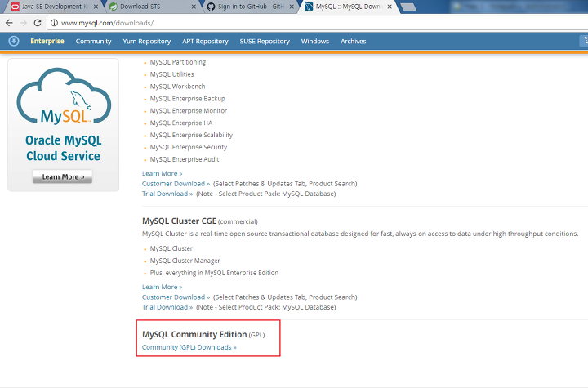Image resolution: width=588 pixels, height=388 pixels.
Task: Click MySQL Enterprise Backup list item
Action: pyautogui.click(x=188, y=98)
